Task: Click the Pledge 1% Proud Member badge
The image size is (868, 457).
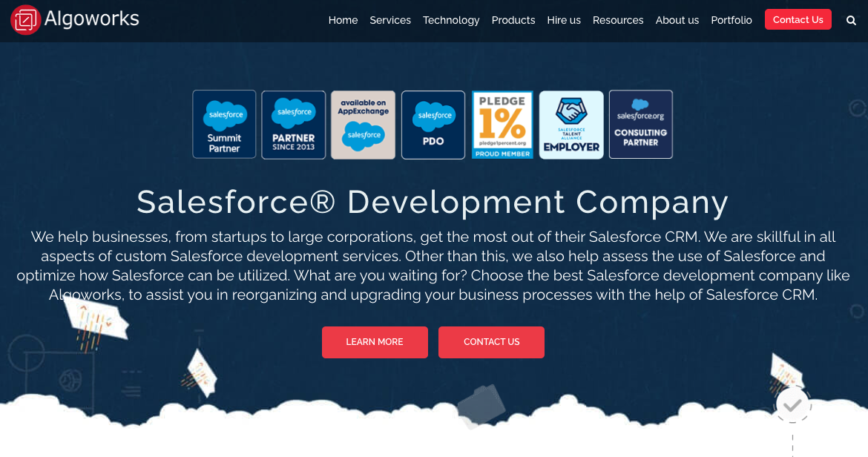Action: (x=502, y=125)
